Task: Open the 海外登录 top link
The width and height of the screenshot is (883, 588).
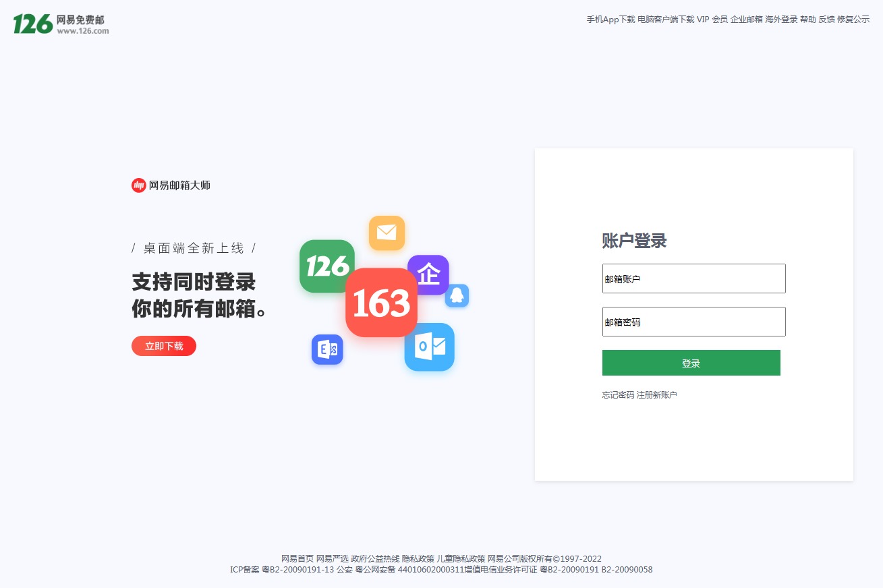Action: click(x=781, y=20)
